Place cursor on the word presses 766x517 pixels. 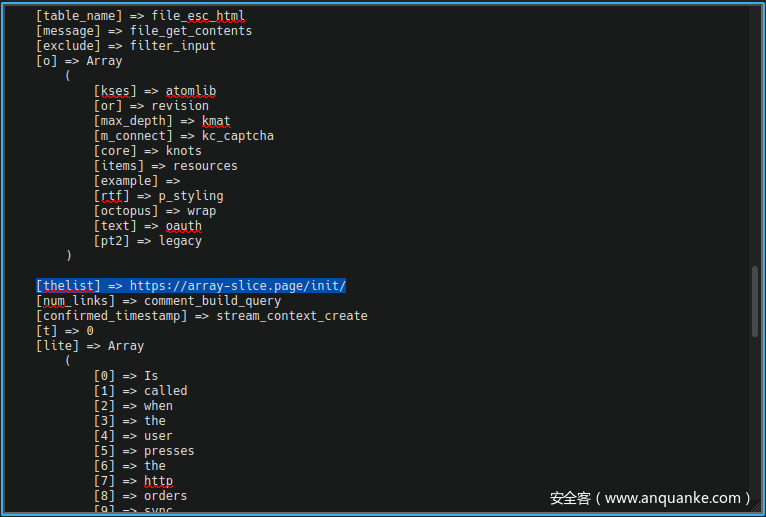point(169,451)
